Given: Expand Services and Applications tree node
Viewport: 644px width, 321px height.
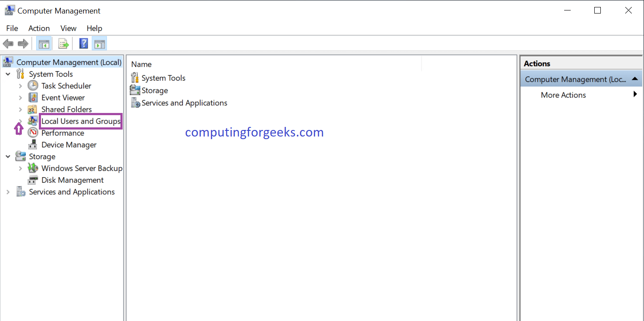Looking at the screenshot, I should point(8,192).
